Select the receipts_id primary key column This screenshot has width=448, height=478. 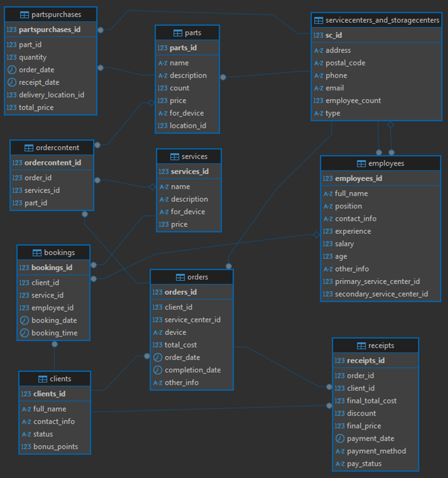pyautogui.click(x=375, y=361)
